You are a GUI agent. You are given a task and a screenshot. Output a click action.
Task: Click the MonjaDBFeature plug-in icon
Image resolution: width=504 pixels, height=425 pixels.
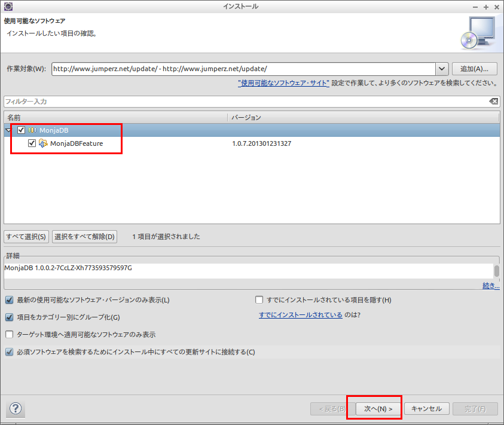(x=43, y=143)
